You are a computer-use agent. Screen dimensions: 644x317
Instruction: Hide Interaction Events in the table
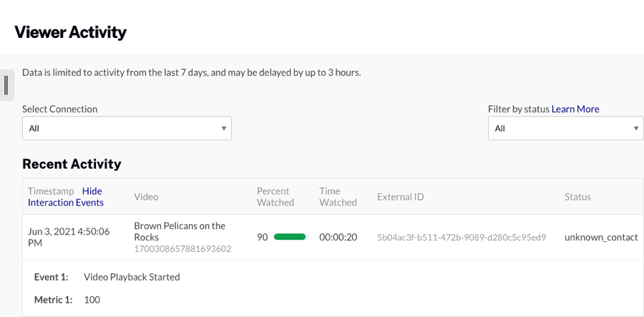tap(66, 197)
